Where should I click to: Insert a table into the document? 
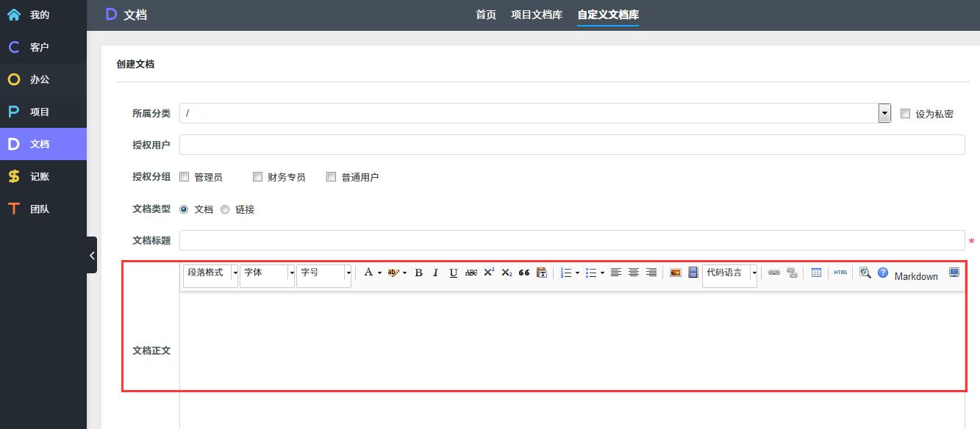click(816, 273)
